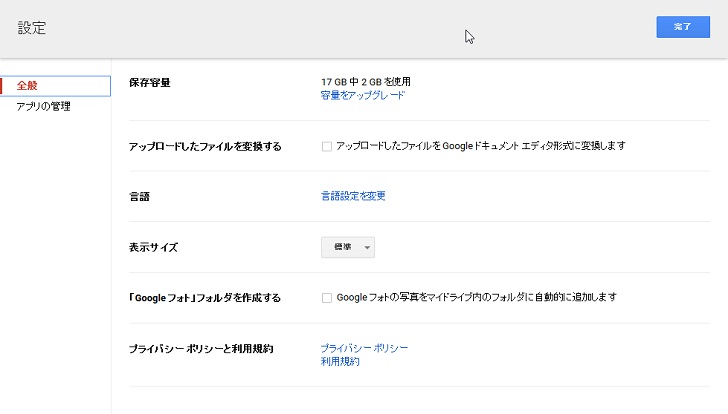Click the 17 GB 中 2 GB を使用 text
Screen dimensions: 728x414
[366, 81]
